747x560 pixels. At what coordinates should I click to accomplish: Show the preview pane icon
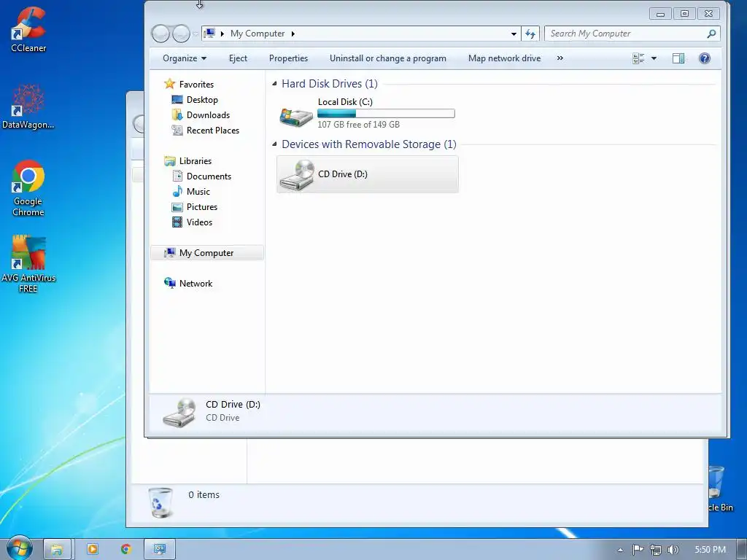click(678, 58)
